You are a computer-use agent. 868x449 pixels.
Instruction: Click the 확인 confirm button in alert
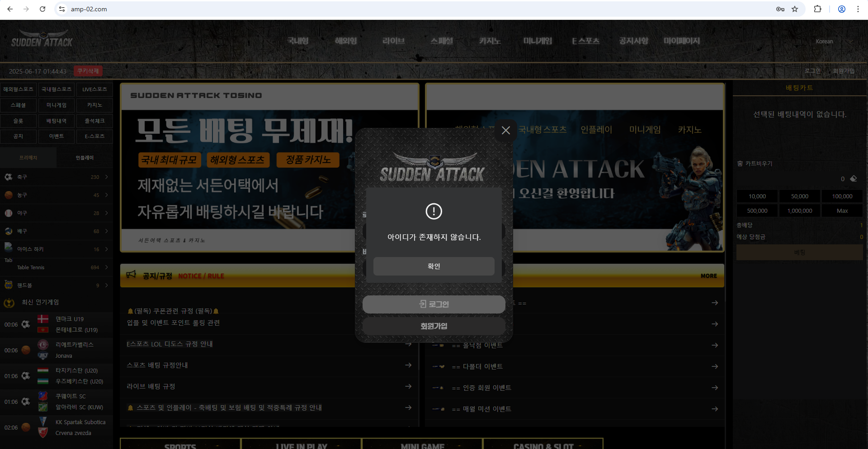pyautogui.click(x=434, y=267)
